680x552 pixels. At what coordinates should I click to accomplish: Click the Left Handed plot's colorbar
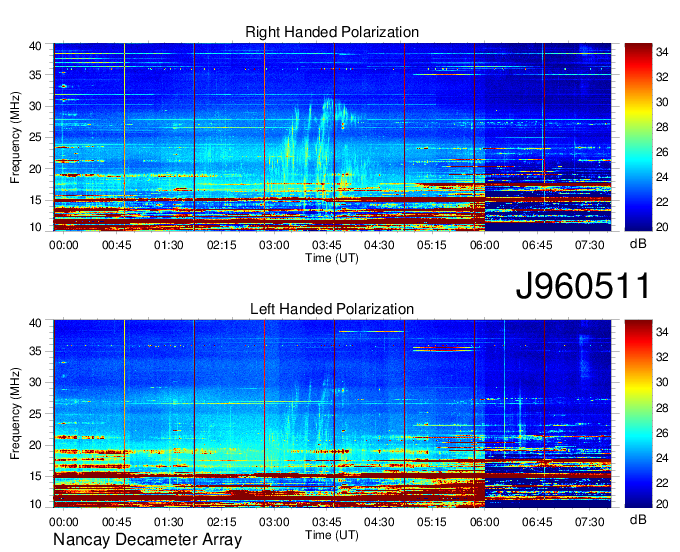(x=638, y=414)
